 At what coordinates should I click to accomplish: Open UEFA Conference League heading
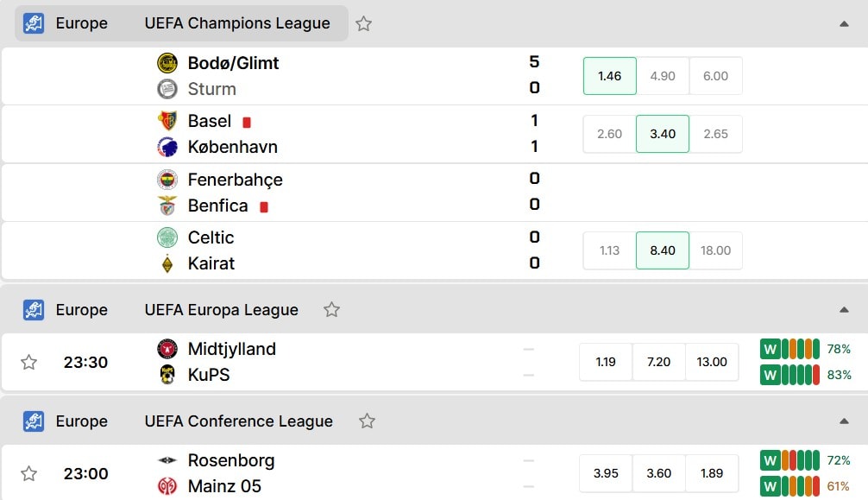(239, 421)
